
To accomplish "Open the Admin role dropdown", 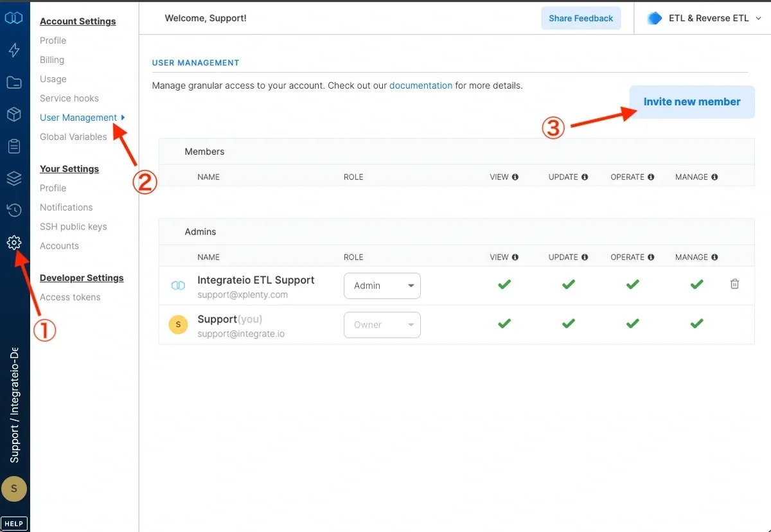I will pos(382,285).
